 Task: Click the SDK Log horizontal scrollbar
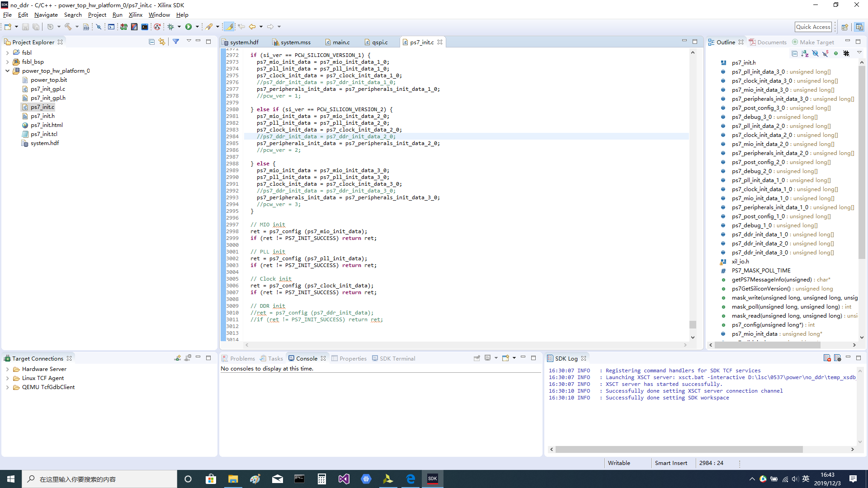click(x=678, y=450)
